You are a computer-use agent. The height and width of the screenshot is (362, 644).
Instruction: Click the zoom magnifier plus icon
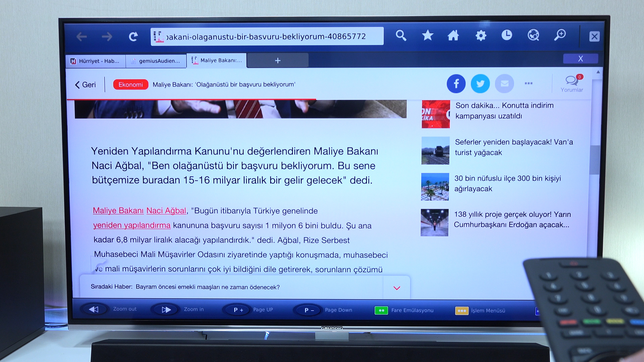coord(560,35)
